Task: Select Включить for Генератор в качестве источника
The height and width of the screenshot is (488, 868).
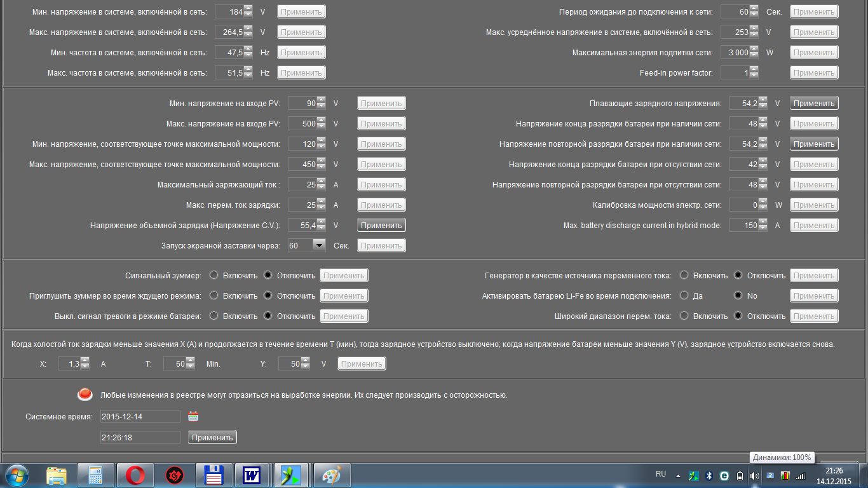Action: [x=684, y=275]
